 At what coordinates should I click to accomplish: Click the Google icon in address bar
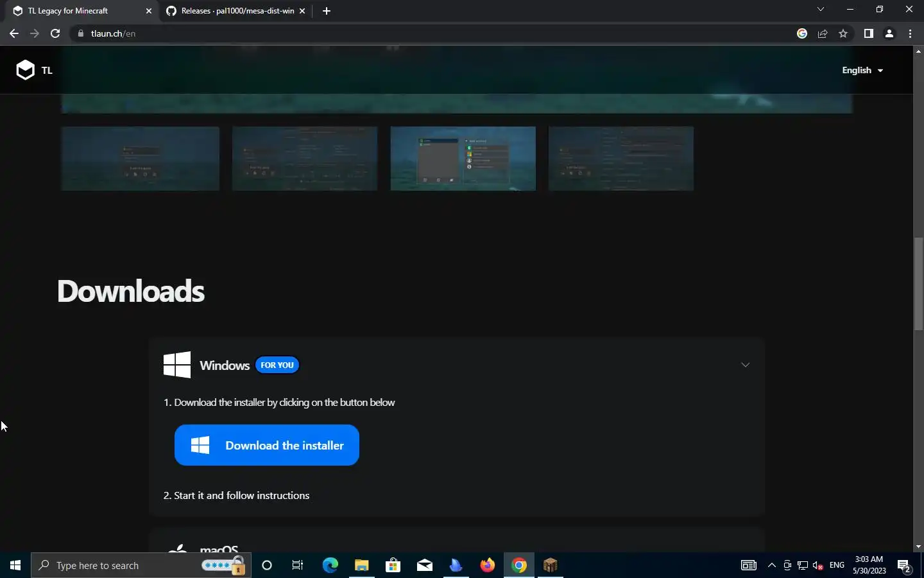[x=802, y=33]
